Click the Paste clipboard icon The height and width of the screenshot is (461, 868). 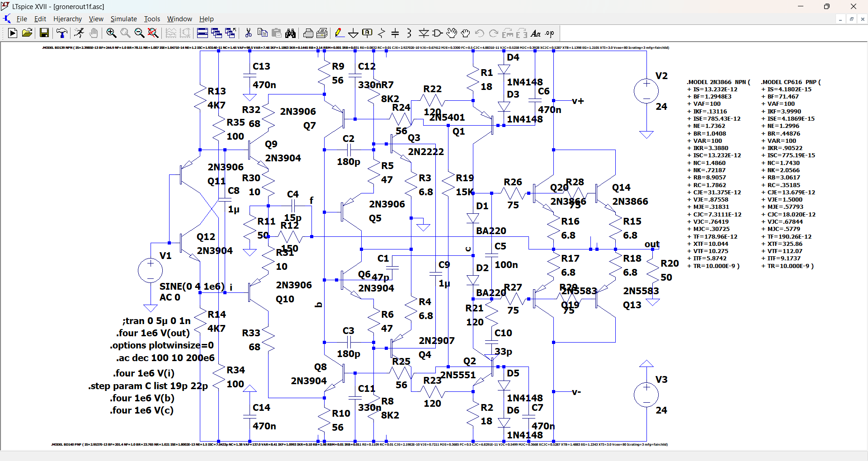click(x=277, y=33)
